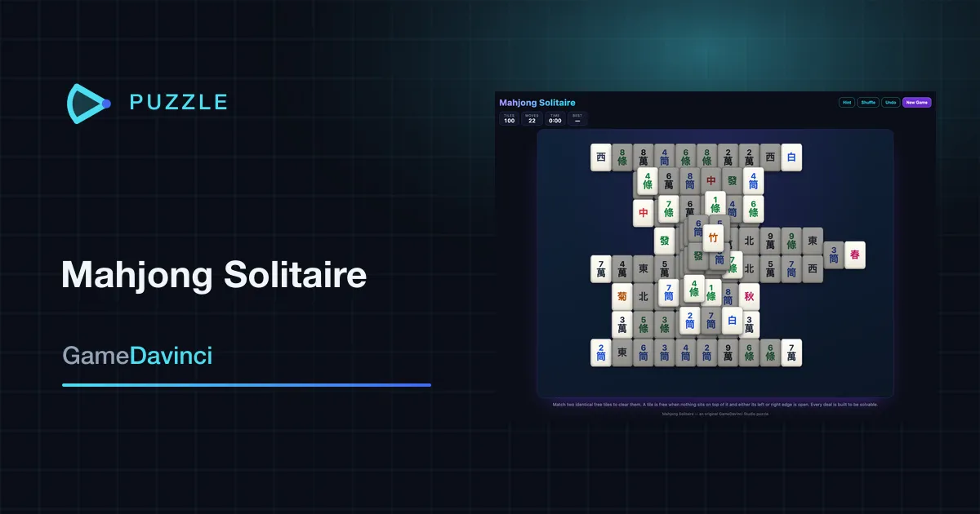Select the 9條 tile
980x514 pixels.
791,241
